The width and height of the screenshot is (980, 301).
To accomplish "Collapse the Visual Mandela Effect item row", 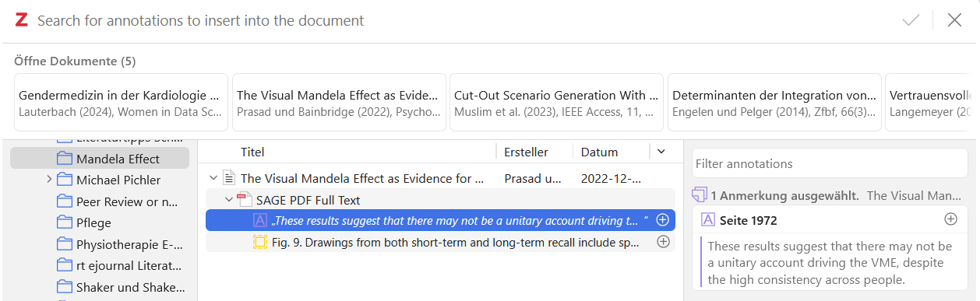I will [x=213, y=178].
